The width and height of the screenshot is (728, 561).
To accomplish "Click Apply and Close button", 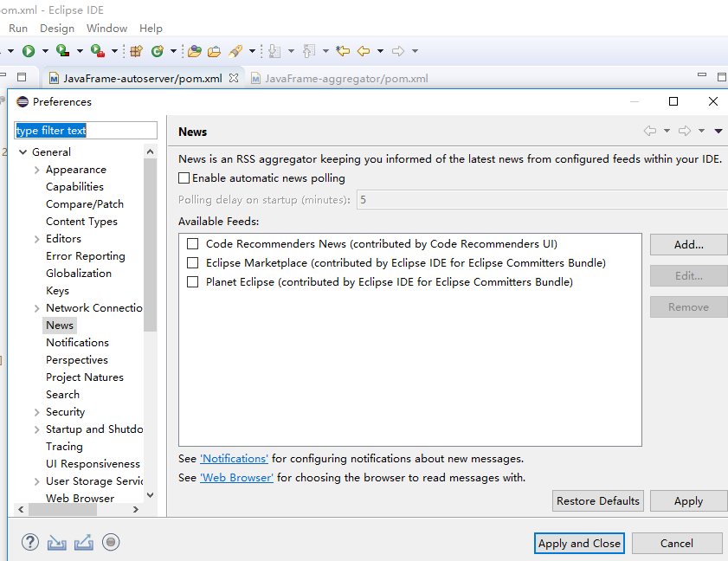I will click(579, 544).
